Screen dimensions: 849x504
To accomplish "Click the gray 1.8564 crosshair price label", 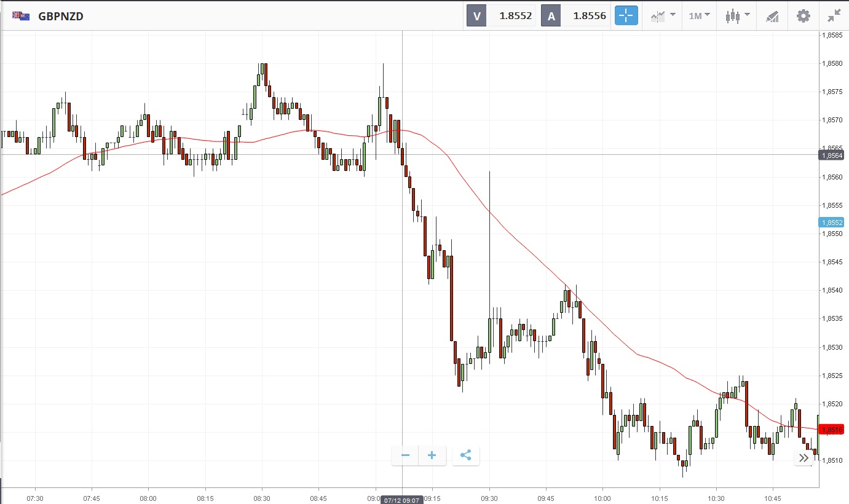I will coord(831,156).
